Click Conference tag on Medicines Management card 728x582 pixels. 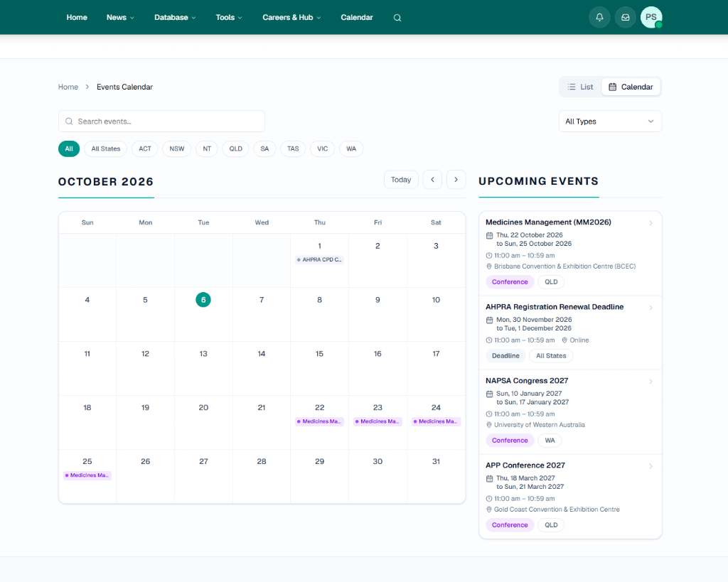point(510,282)
